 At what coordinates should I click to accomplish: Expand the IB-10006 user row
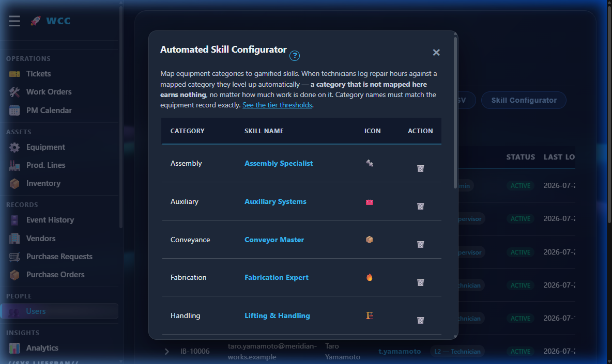[x=166, y=352]
